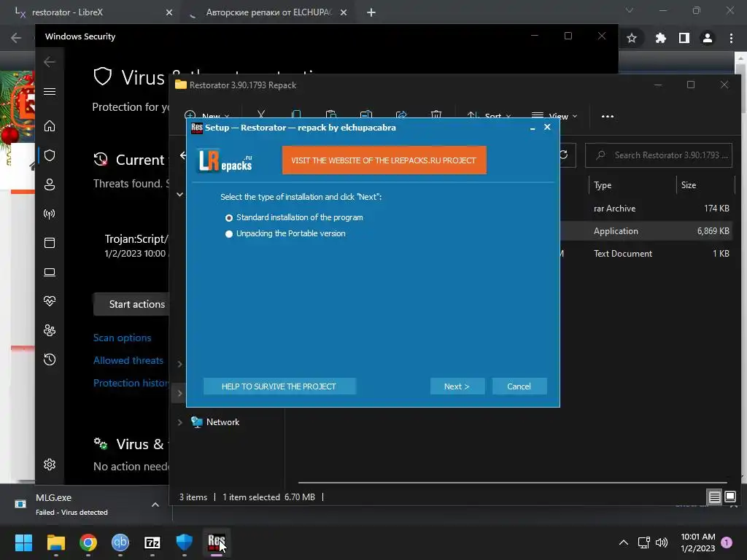The width and height of the screenshot is (747, 560).
Task: Go back in Windows Security
Action: [50, 62]
